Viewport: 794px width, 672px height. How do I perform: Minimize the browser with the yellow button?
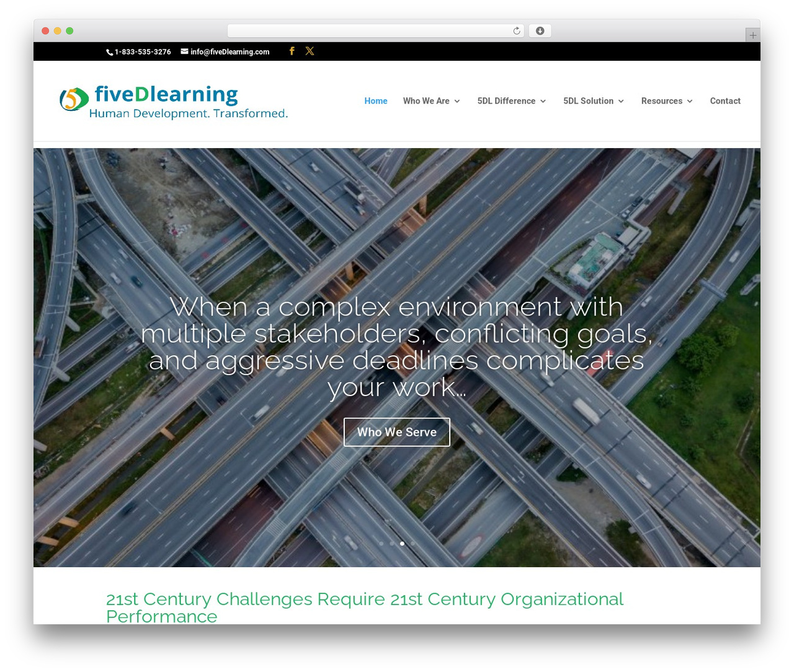point(58,30)
